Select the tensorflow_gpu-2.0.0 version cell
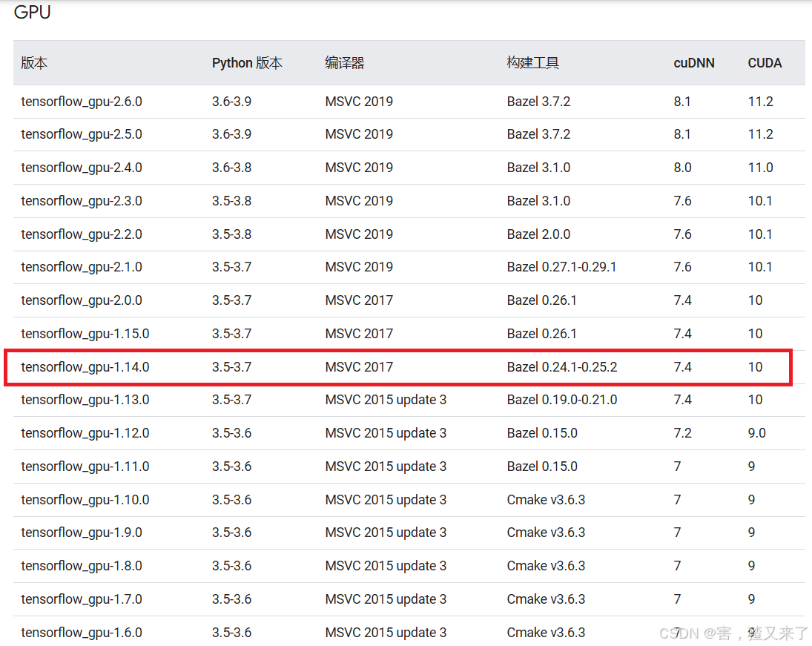Viewport: 812px width, 646px height. [x=82, y=300]
